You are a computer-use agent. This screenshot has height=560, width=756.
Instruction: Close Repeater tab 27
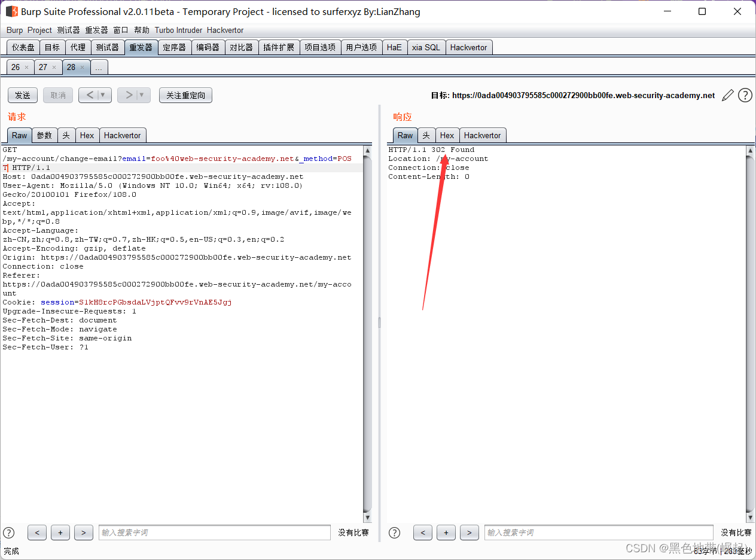[54, 68]
